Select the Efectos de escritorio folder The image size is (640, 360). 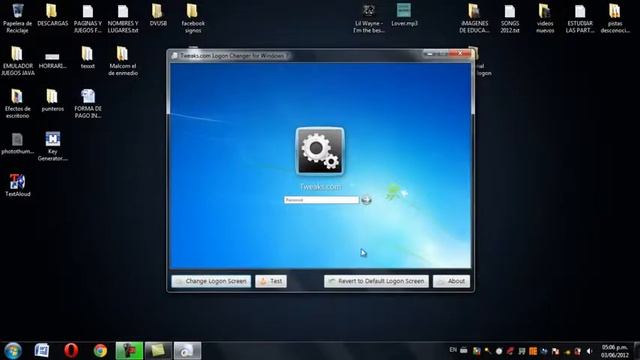click(x=18, y=104)
